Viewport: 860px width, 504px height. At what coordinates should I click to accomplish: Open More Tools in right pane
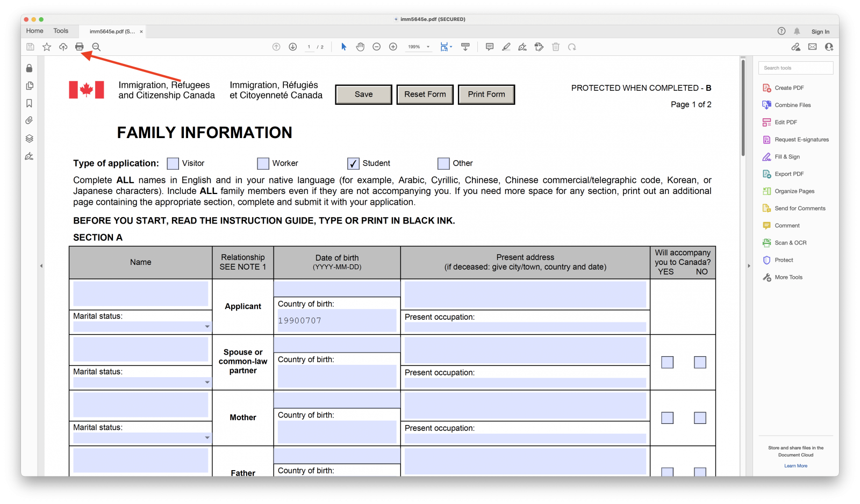coord(783,277)
